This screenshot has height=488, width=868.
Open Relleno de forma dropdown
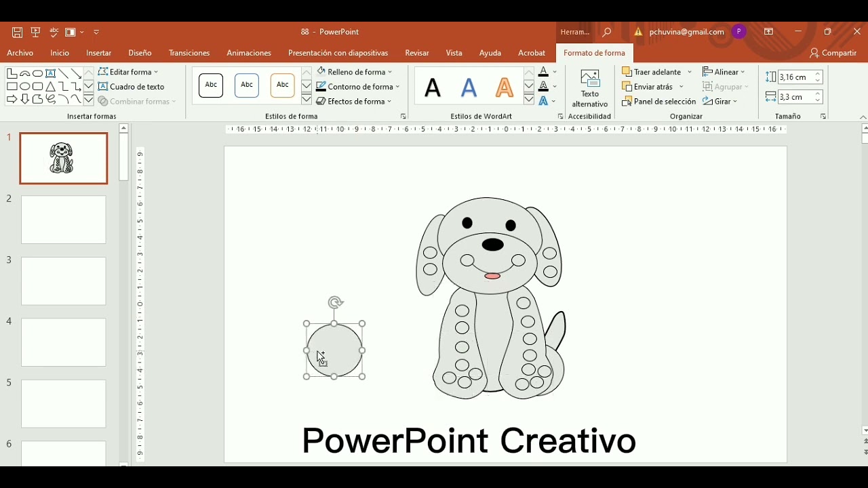354,72
